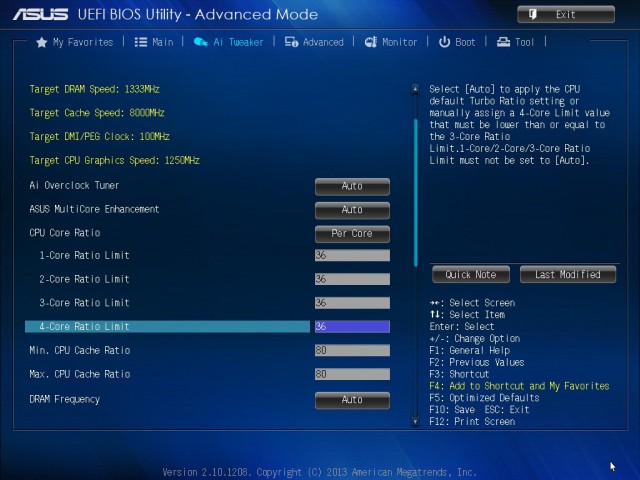640x480 pixels.
Task: Click F4: Add to Shortcut and My Favorites
Action: (x=519, y=386)
